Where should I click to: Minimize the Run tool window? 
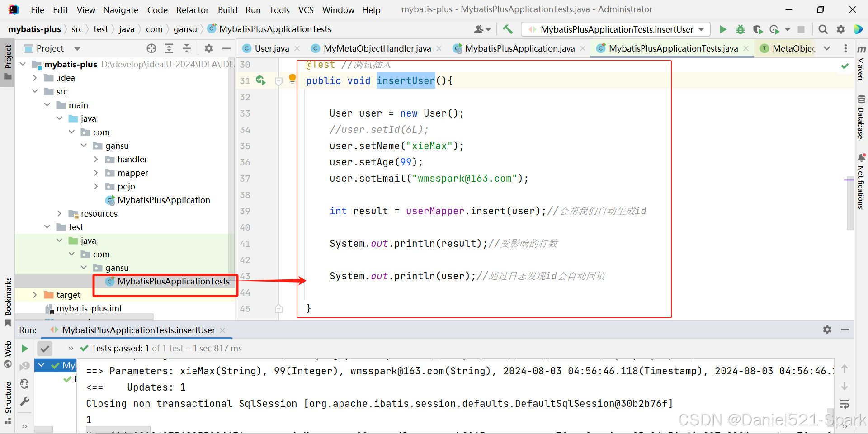[x=845, y=330]
